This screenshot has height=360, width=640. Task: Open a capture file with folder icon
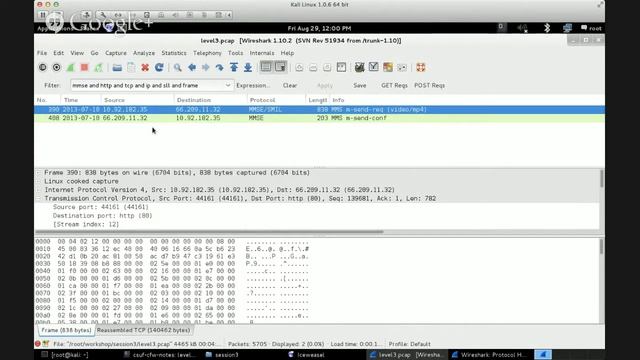(117, 67)
